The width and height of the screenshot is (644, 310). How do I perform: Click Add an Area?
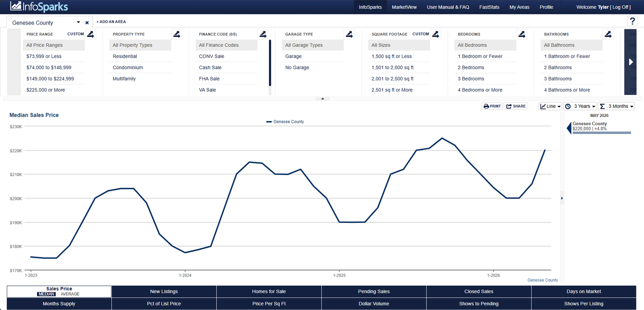111,22
